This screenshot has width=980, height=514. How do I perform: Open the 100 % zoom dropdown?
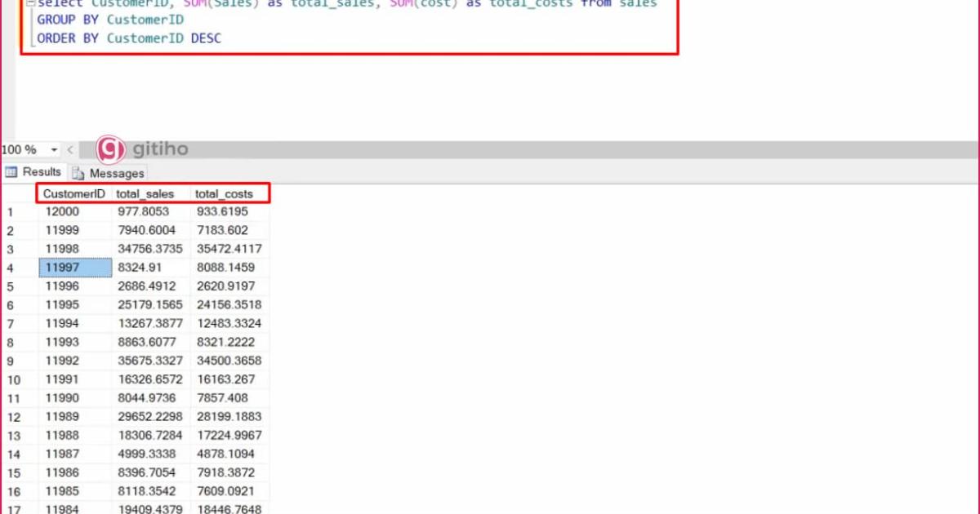pyautogui.click(x=55, y=150)
